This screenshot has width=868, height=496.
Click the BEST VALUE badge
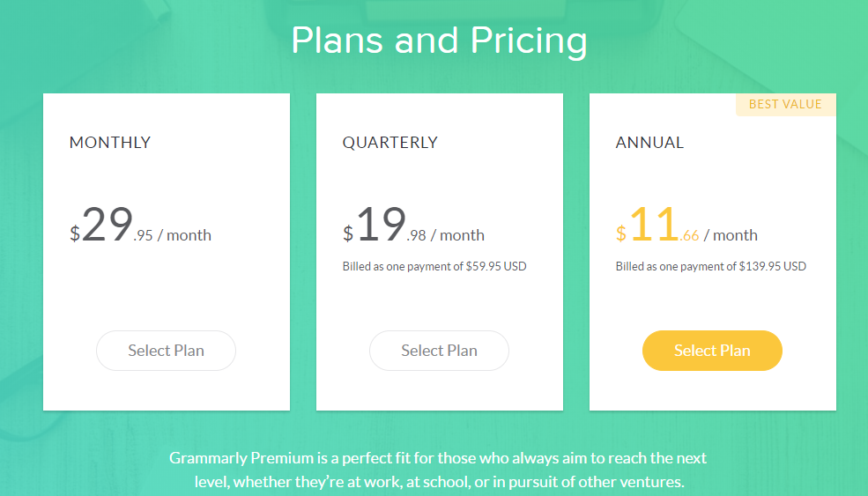point(785,105)
